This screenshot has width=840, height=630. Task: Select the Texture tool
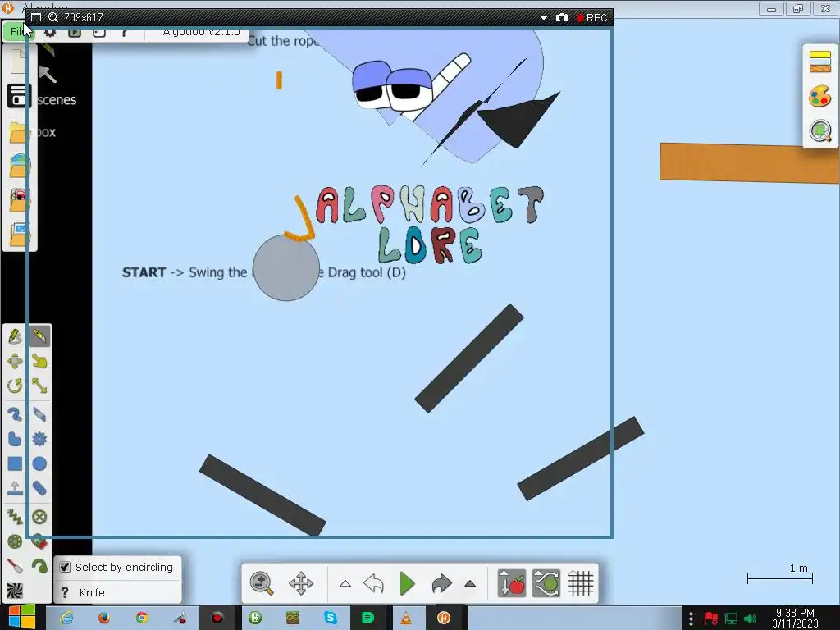(15, 591)
